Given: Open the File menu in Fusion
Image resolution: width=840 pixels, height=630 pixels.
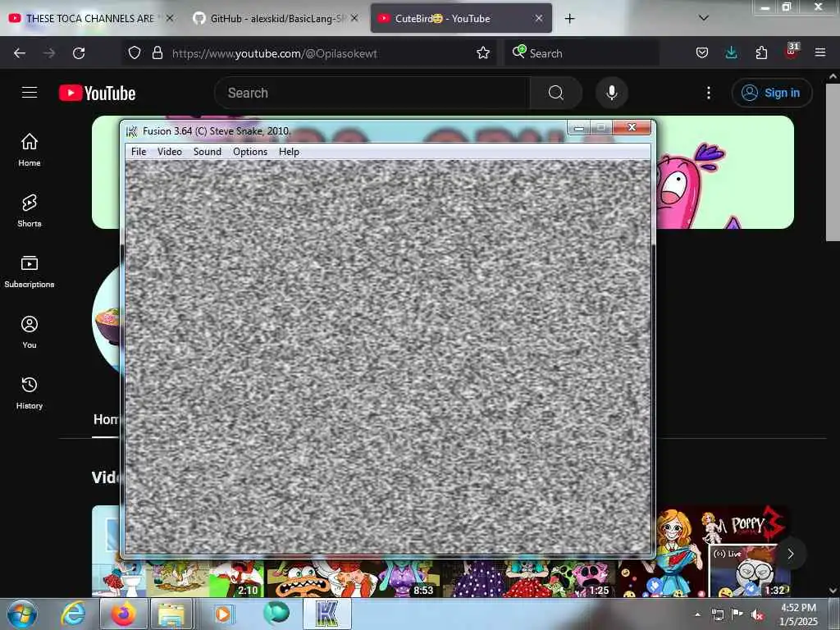Looking at the screenshot, I should pyautogui.click(x=138, y=152).
